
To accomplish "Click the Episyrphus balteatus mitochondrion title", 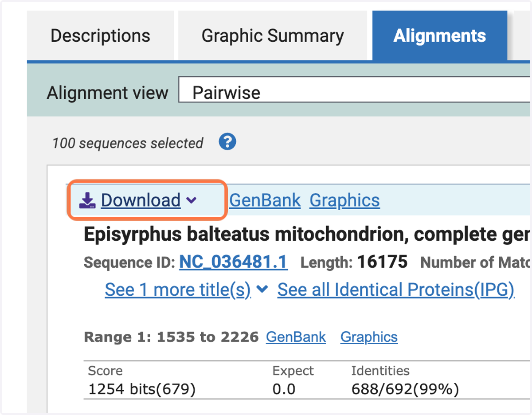I will click(307, 234).
